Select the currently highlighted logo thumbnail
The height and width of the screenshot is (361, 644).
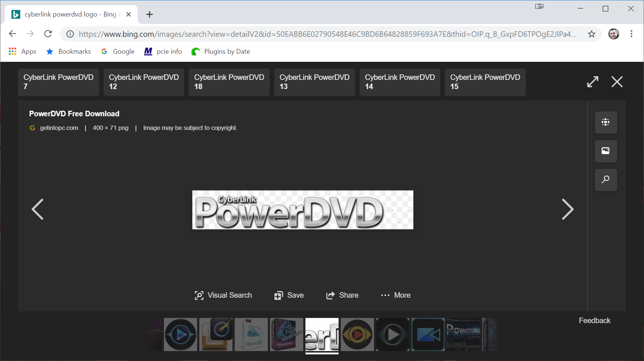(322, 335)
